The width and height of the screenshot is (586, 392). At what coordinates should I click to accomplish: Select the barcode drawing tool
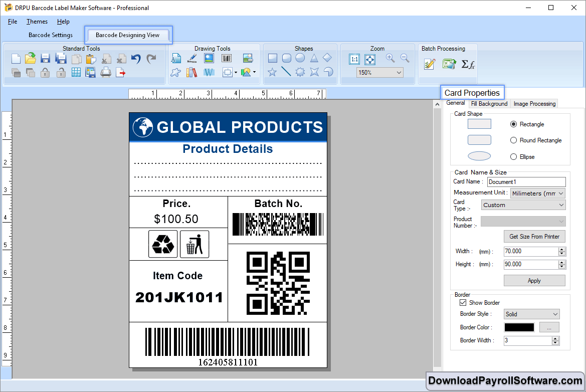(x=227, y=58)
